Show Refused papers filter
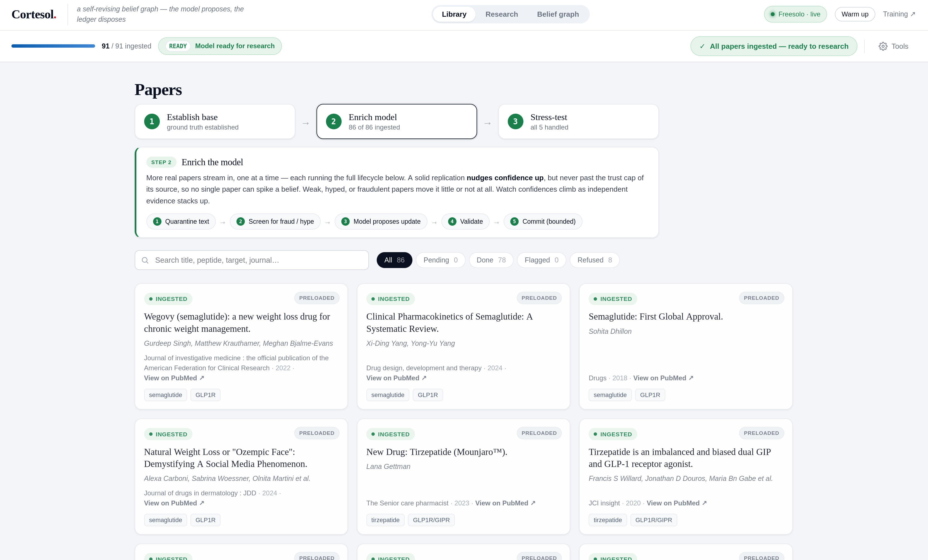The image size is (928, 560). 594,260
